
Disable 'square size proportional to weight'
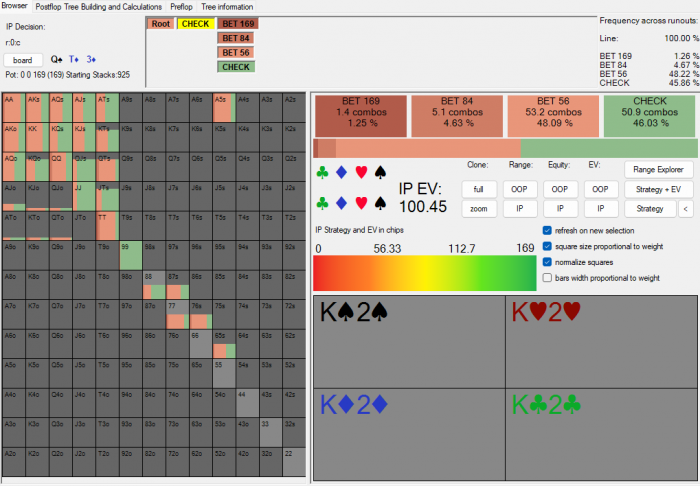click(x=547, y=246)
